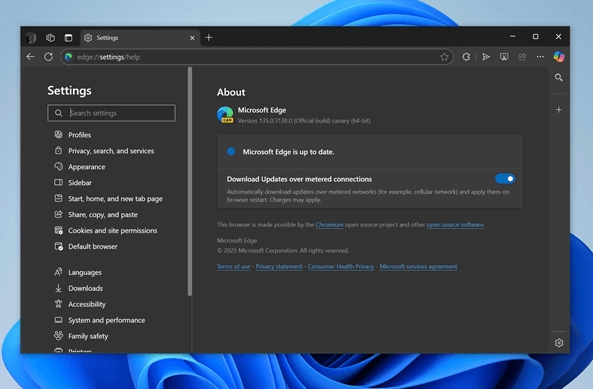This screenshot has width=593, height=389.
Task: Open the profile avatar menu
Action: point(31,38)
